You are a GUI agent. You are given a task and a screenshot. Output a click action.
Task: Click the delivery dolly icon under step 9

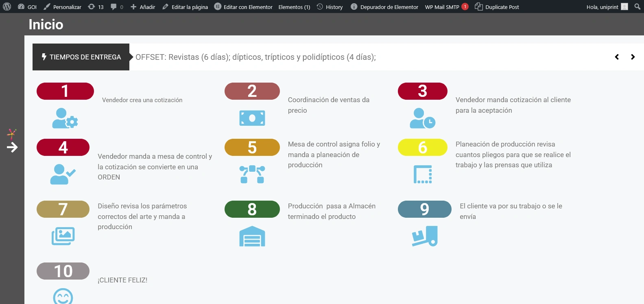[x=424, y=236]
